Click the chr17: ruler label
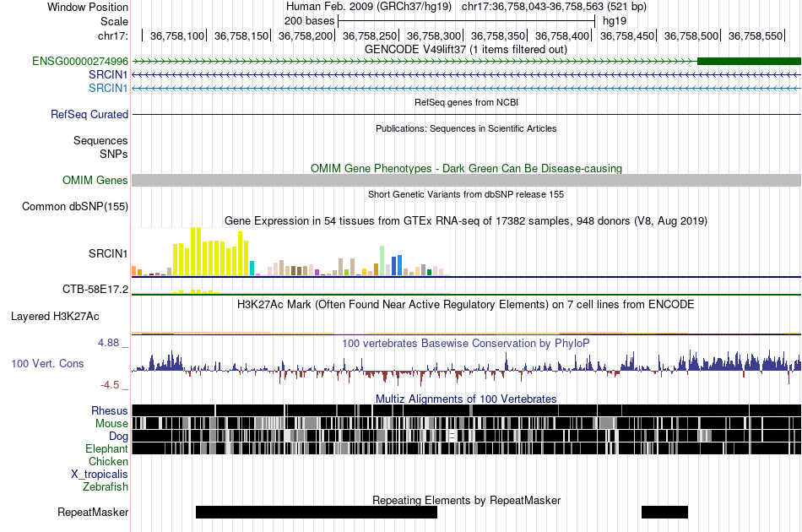Screen dimensions: 802x532 coord(112,35)
